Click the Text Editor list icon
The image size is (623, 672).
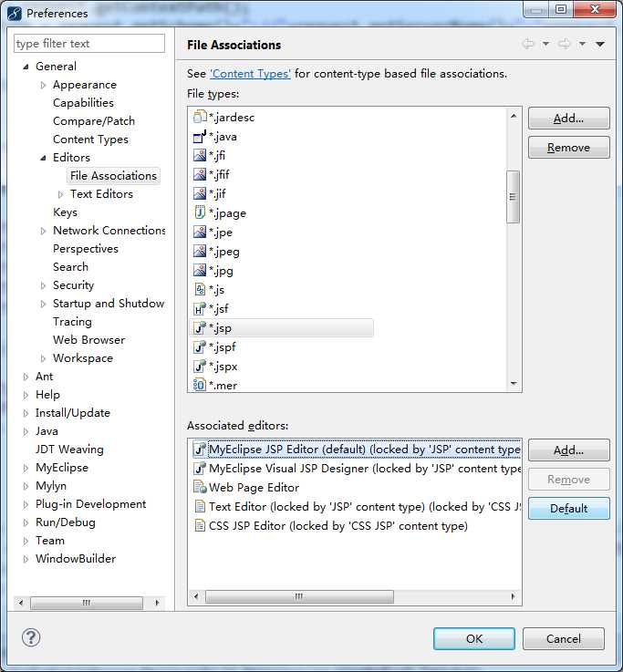click(200, 507)
